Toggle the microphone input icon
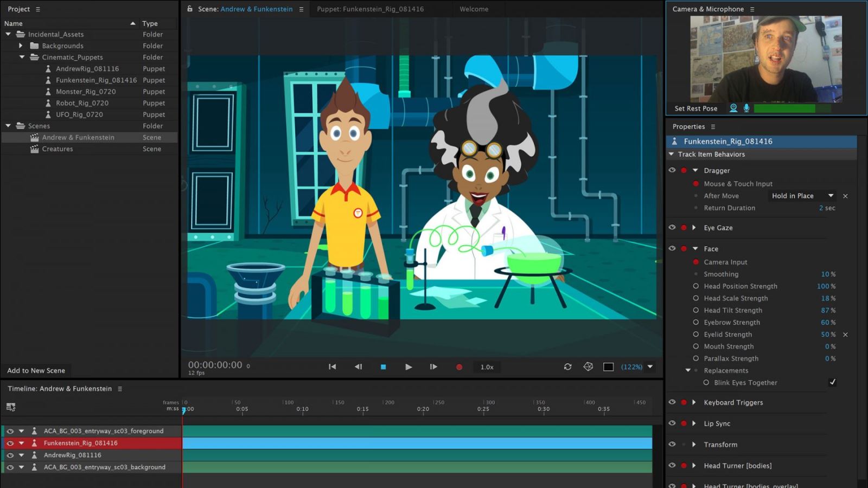 tap(746, 108)
